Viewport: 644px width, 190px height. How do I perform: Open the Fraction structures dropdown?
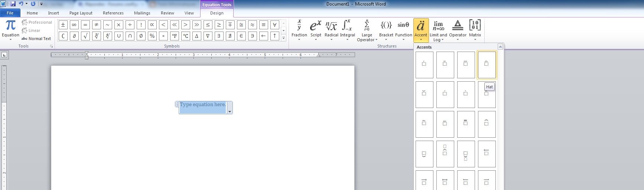click(299, 30)
